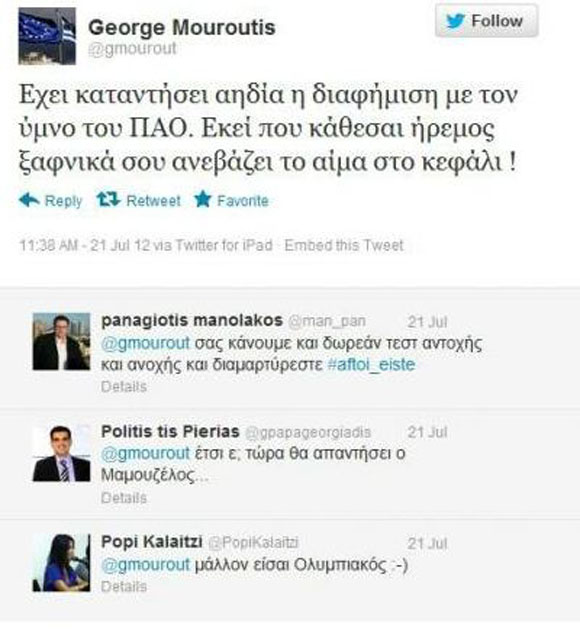Click the Popi Kalaitzi display name
The width and height of the screenshot is (580, 642).
point(151,542)
